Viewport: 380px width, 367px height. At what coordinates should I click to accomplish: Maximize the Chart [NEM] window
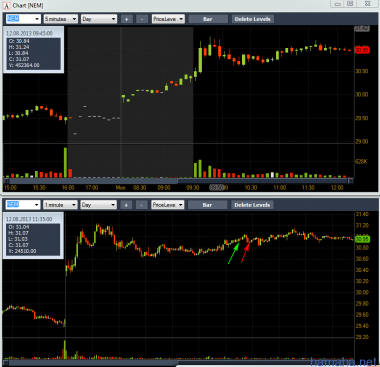pos(350,4)
